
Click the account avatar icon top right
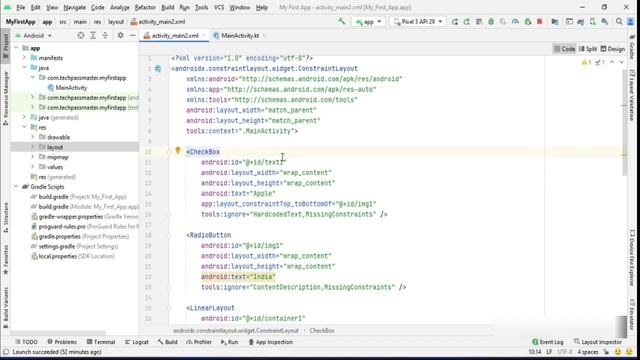pyautogui.click(x=631, y=22)
